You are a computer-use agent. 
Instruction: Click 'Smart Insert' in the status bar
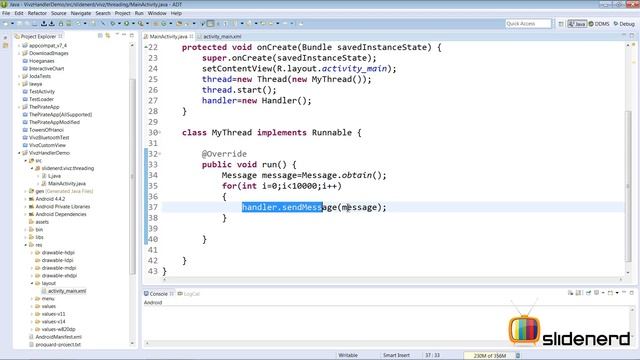[x=396, y=356]
